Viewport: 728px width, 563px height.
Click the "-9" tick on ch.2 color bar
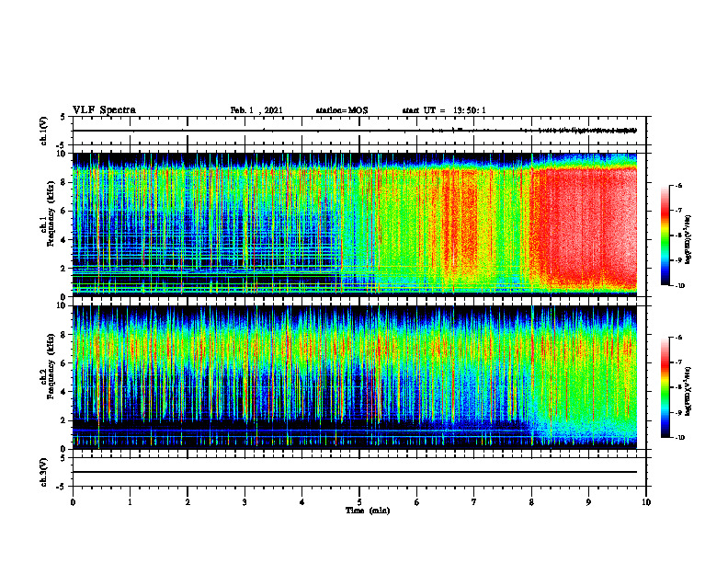click(679, 412)
